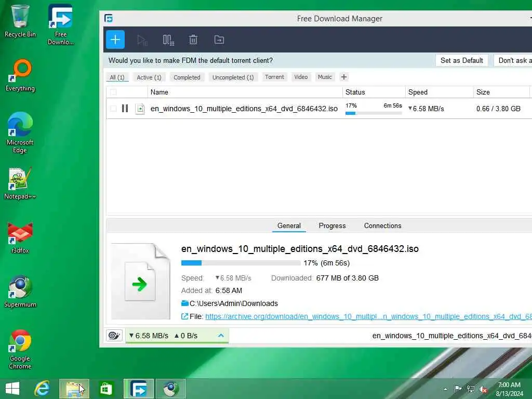Screen dimensions: 532x399
Task: Click the move to folder toolbar icon
Action: click(219, 39)
